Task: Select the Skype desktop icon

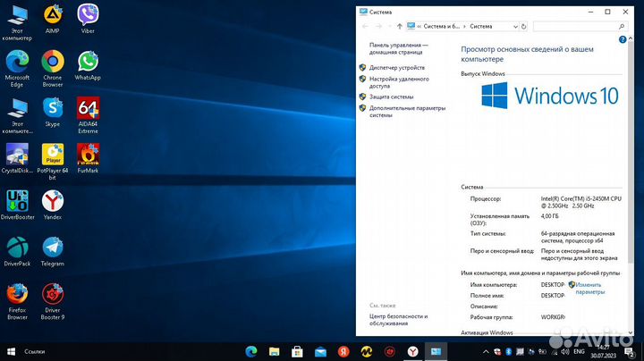Action: (53, 112)
